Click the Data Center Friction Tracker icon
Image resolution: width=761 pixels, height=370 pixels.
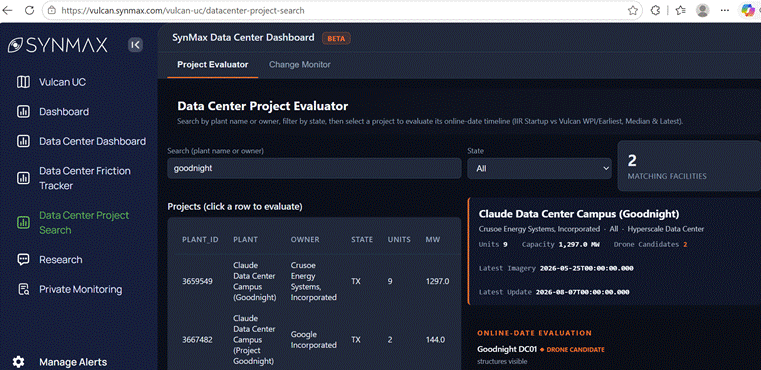23,178
